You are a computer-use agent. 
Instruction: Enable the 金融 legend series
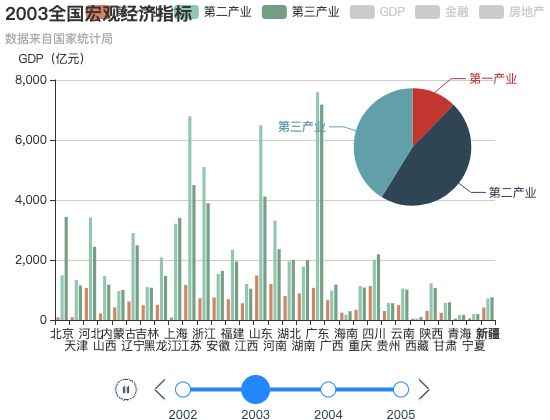point(442,12)
